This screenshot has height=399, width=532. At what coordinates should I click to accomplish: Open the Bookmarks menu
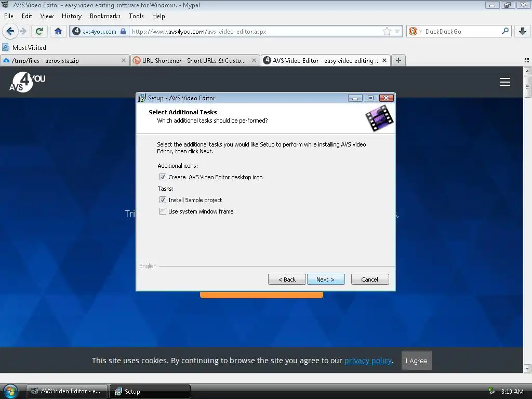(x=105, y=16)
